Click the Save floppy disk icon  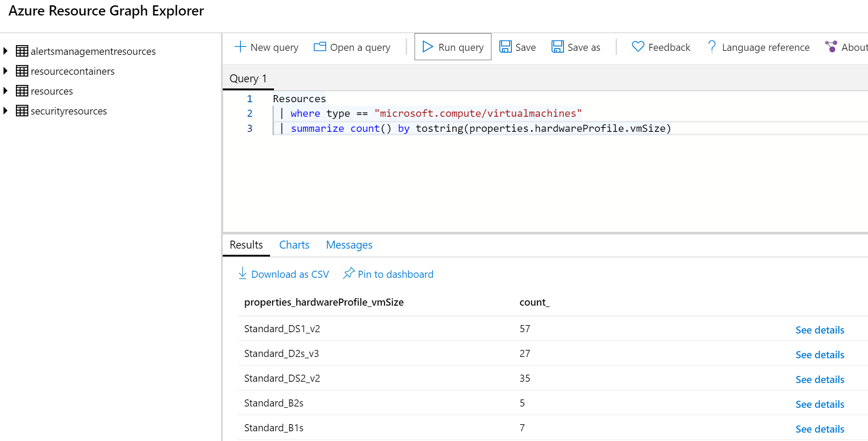[505, 46]
